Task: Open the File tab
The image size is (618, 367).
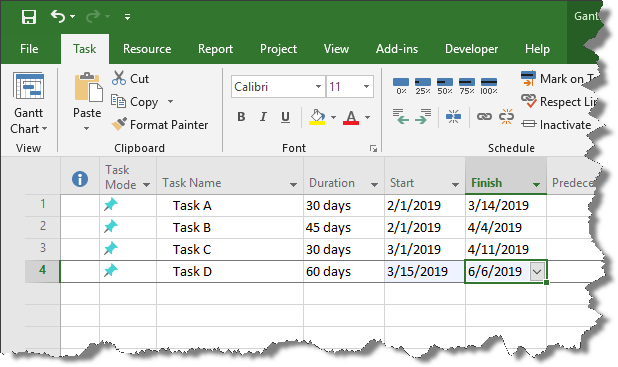Action: coord(29,49)
